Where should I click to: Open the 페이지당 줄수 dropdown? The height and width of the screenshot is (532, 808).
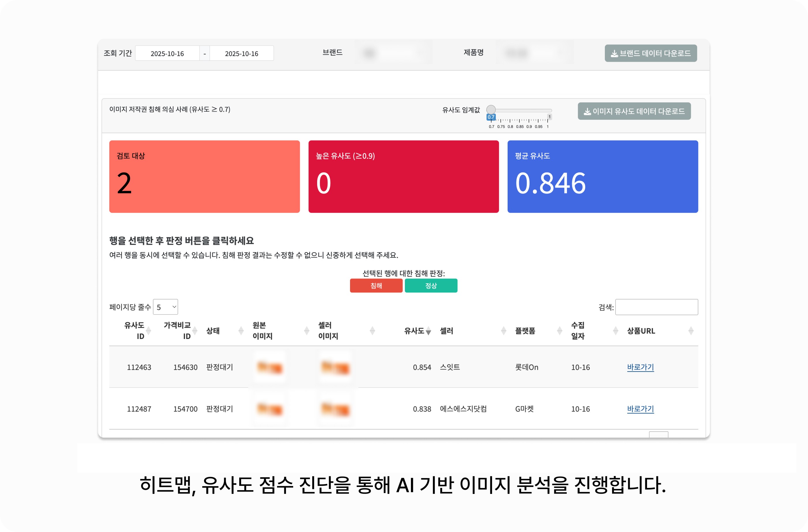point(165,307)
